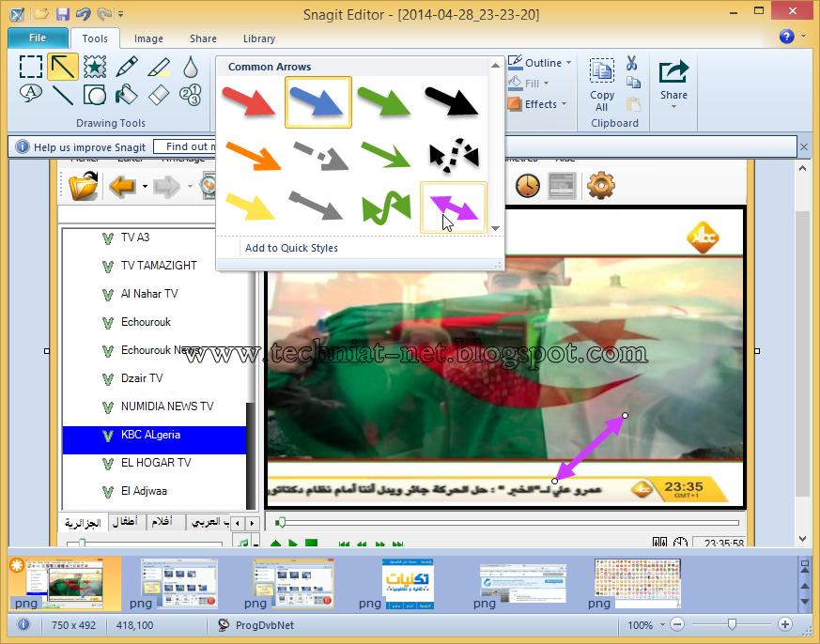Choose the orange arrow style
This screenshot has height=644, width=820.
(x=253, y=155)
